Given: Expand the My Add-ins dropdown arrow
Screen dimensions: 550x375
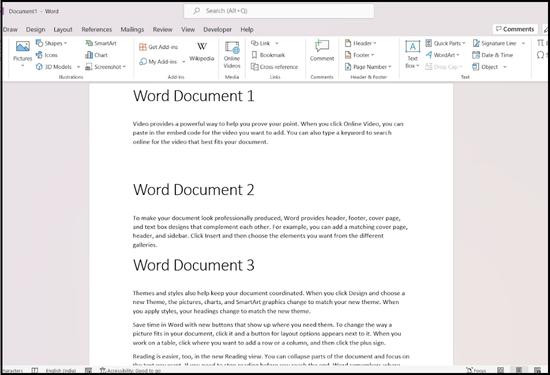Looking at the screenshot, I should pyautogui.click(x=183, y=62).
